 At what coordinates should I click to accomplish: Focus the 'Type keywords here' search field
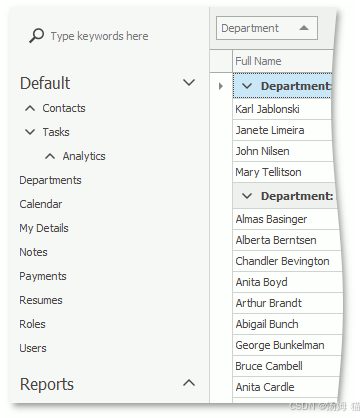99,36
